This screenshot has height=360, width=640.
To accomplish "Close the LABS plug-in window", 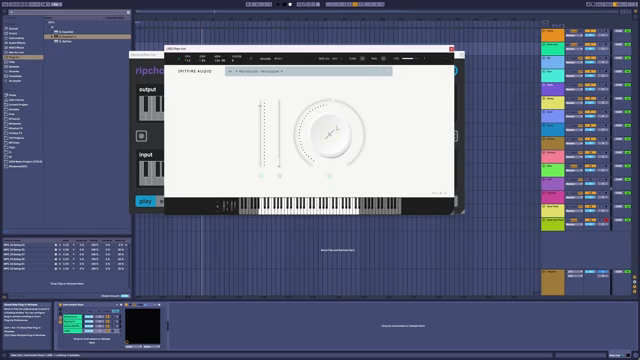I will point(451,49).
